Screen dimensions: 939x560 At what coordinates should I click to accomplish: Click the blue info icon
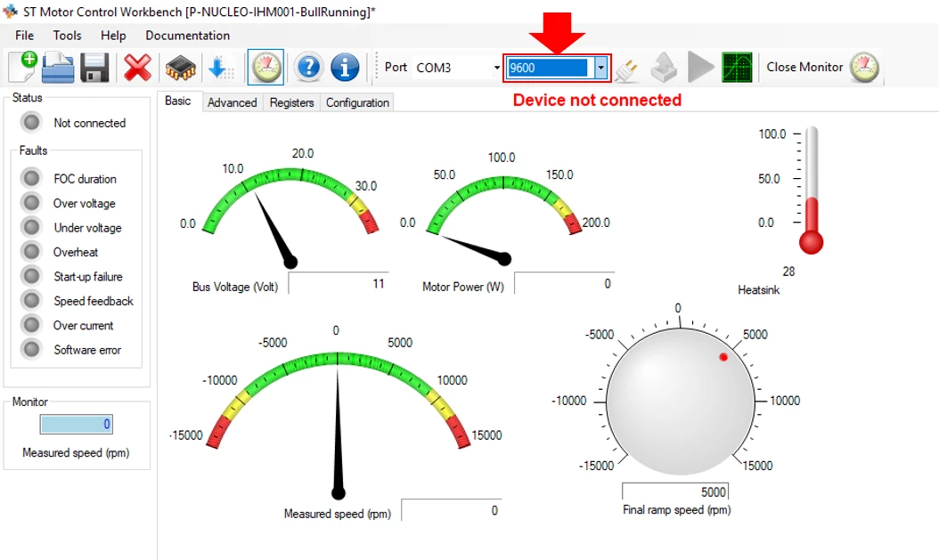[x=345, y=67]
